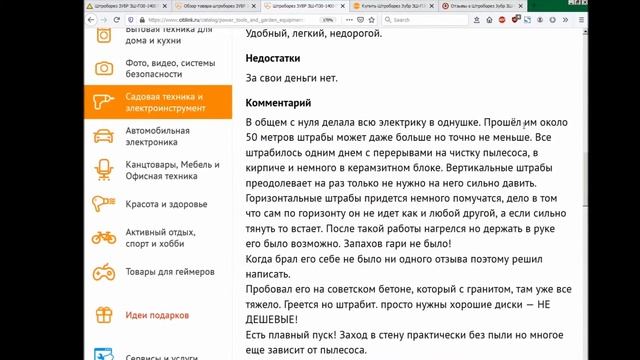Click the page zoom level indicator
The height and width of the screenshot is (360, 640).
pyautogui.click(x=328, y=20)
